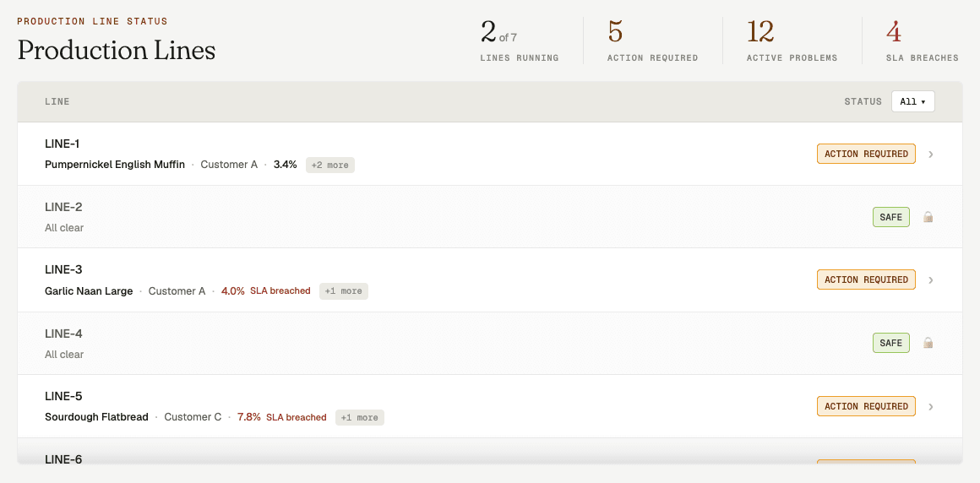Click All clear text under LINE-4
The width and height of the screenshot is (980, 483).
64,355
